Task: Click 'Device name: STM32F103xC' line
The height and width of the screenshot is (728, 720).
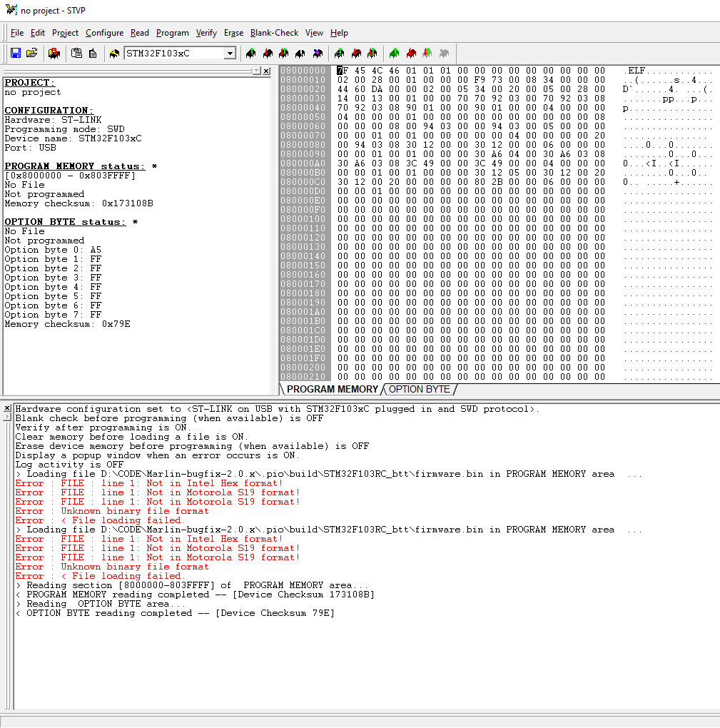Action: point(73,138)
